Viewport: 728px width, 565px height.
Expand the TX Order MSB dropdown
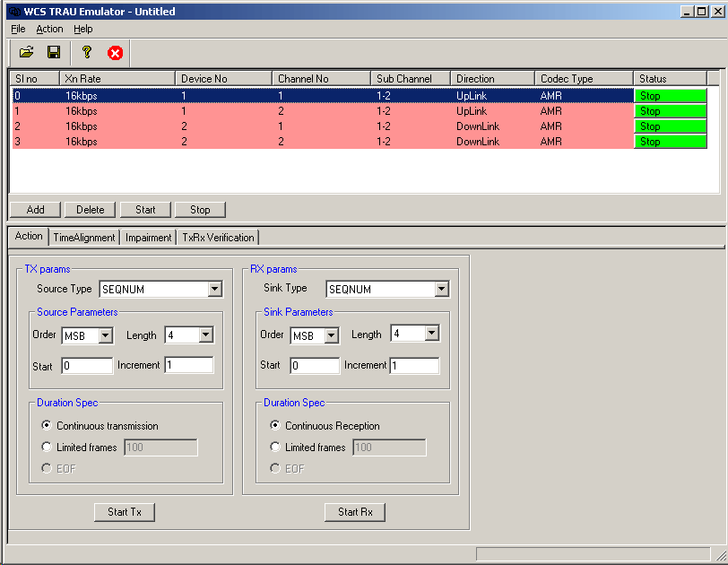point(106,335)
